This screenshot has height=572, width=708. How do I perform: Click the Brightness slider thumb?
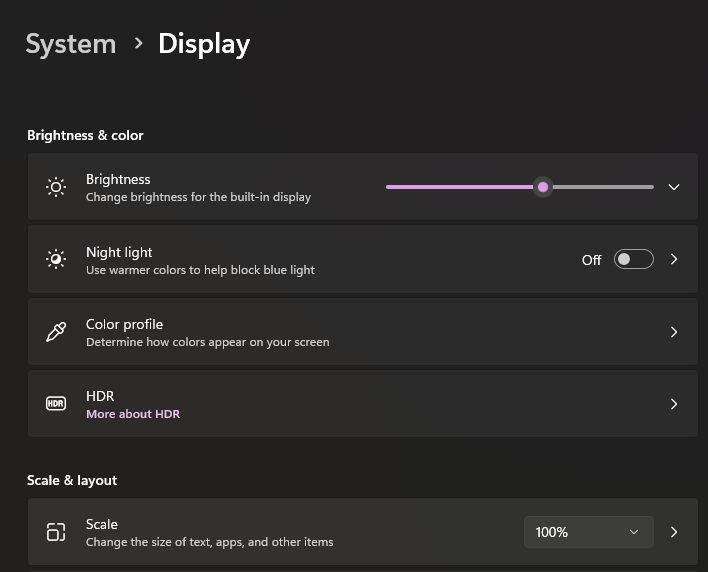point(543,187)
